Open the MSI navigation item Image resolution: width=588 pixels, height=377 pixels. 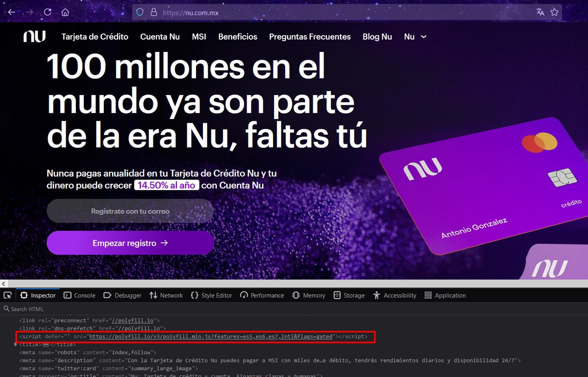199,37
